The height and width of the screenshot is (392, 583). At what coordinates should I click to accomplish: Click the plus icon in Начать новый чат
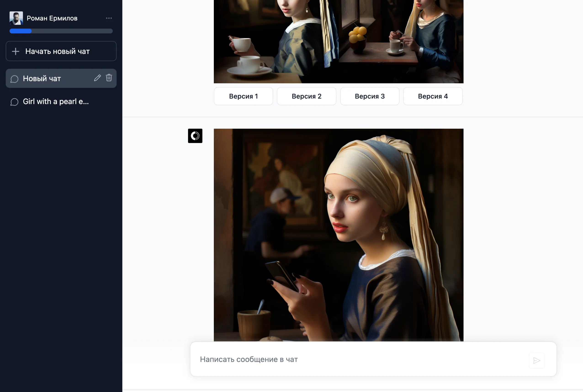pyautogui.click(x=16, y=51)
